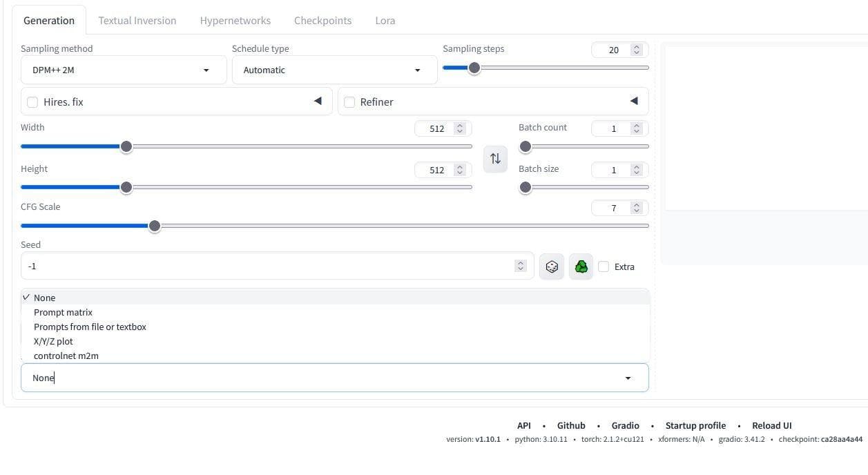Open the Lora tab
The height and width of the screenshot is (475, 868).
385,21
